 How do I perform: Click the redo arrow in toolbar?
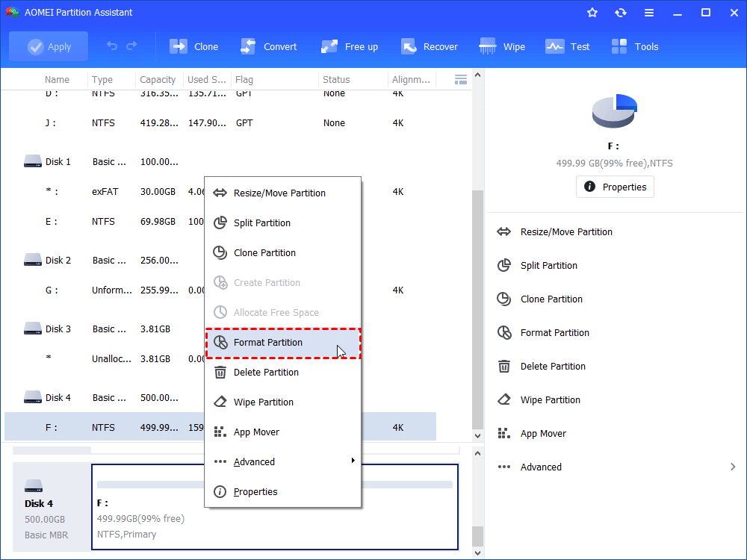[x=131, y=46]
